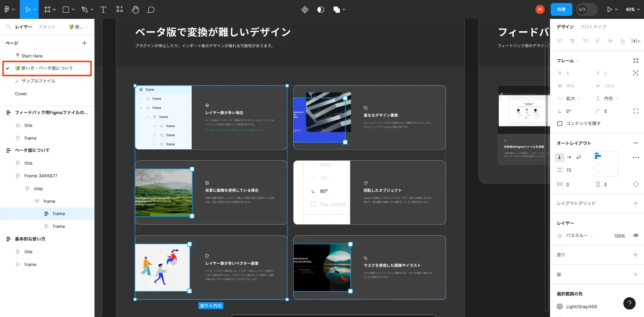Open the help question mark button
644x317 pixels.
(x=629, y=303)
